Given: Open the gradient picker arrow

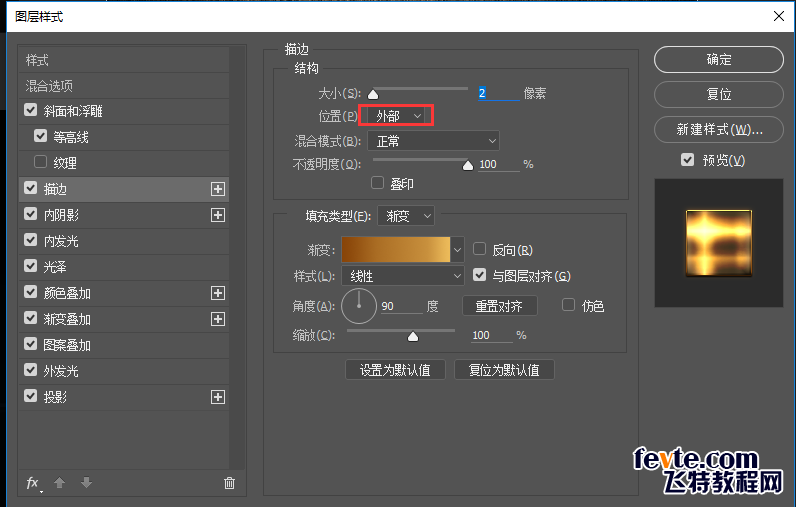Looking at the screenshot, I should pyautogui.click(x=457, y=250).
